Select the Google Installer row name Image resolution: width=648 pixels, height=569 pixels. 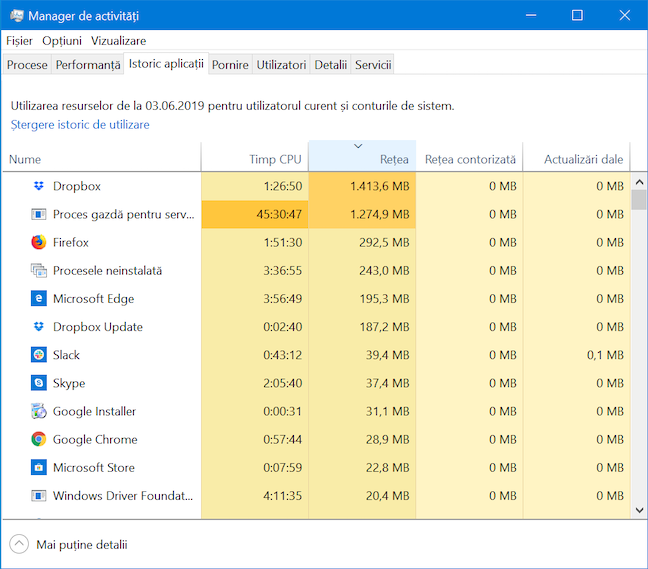[94, 412]
